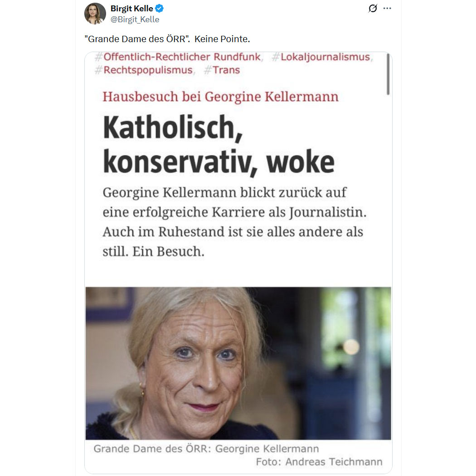
Task: Open the Birgit Kelle display name link
Action: point(132,9)
